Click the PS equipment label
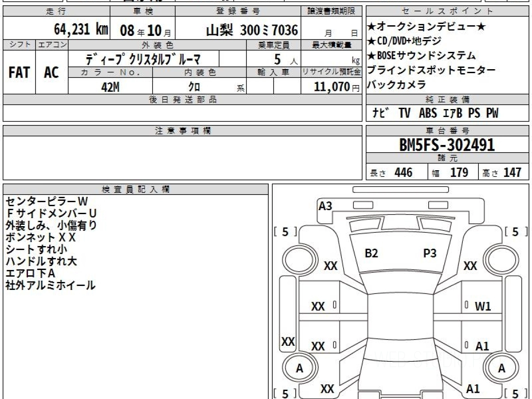Screen dimensions: 532x399 (x=474, y=113)
